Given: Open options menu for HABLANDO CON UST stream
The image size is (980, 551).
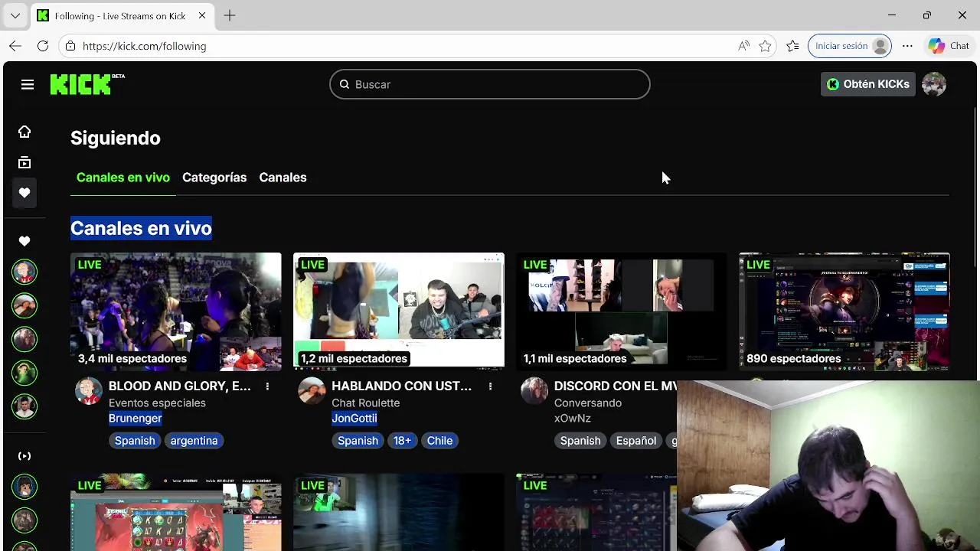Looking at the screenshot, I should click(x=490, y=386).
